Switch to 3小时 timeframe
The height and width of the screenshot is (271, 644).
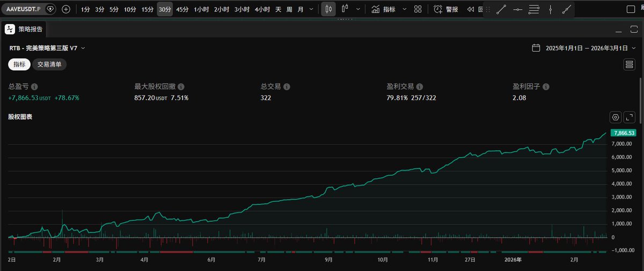tap(242, 9)
